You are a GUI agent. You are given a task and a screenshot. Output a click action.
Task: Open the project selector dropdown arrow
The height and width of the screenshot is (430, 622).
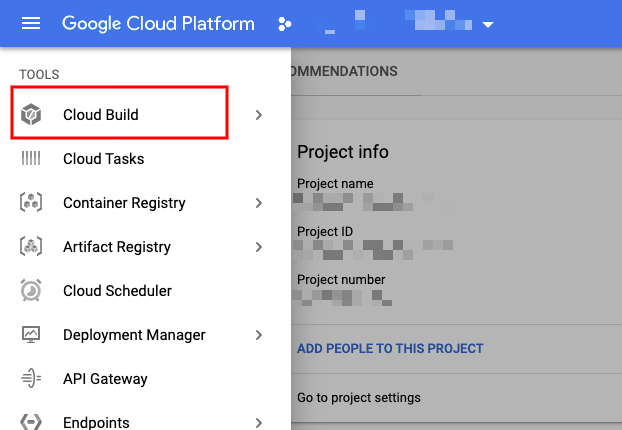coord(488,25)
